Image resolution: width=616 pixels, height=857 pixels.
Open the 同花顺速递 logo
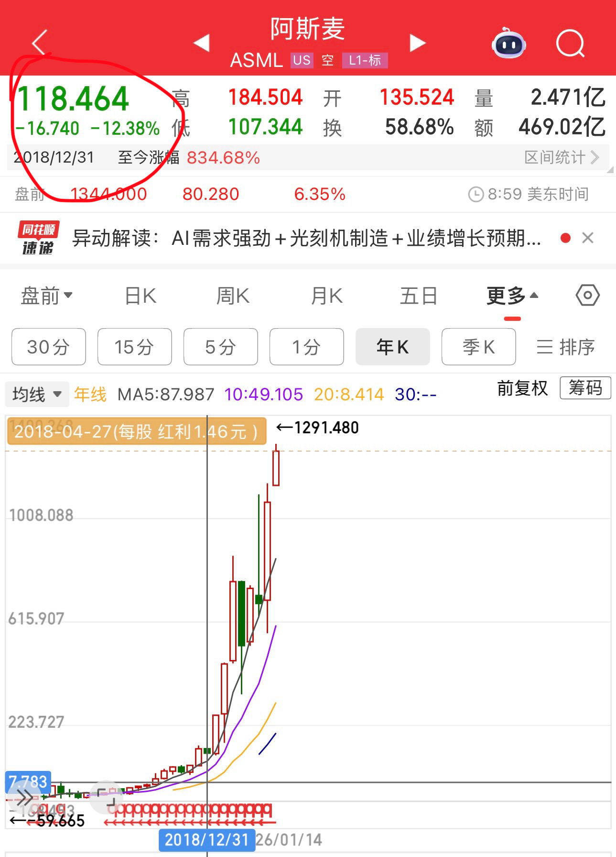38,238
